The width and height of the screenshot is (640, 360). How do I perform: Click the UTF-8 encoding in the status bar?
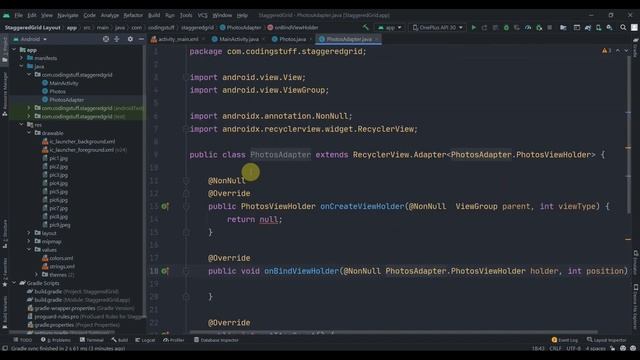click(573, 348)
